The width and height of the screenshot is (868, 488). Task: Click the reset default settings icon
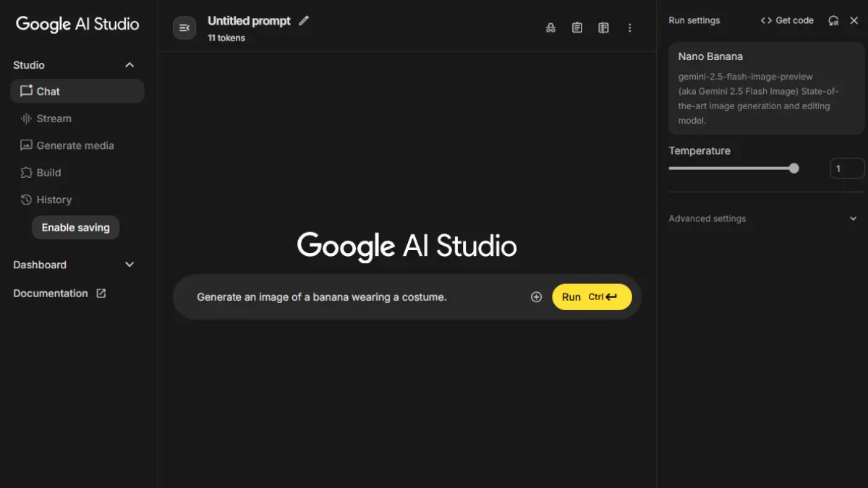[x=833, y=20]
